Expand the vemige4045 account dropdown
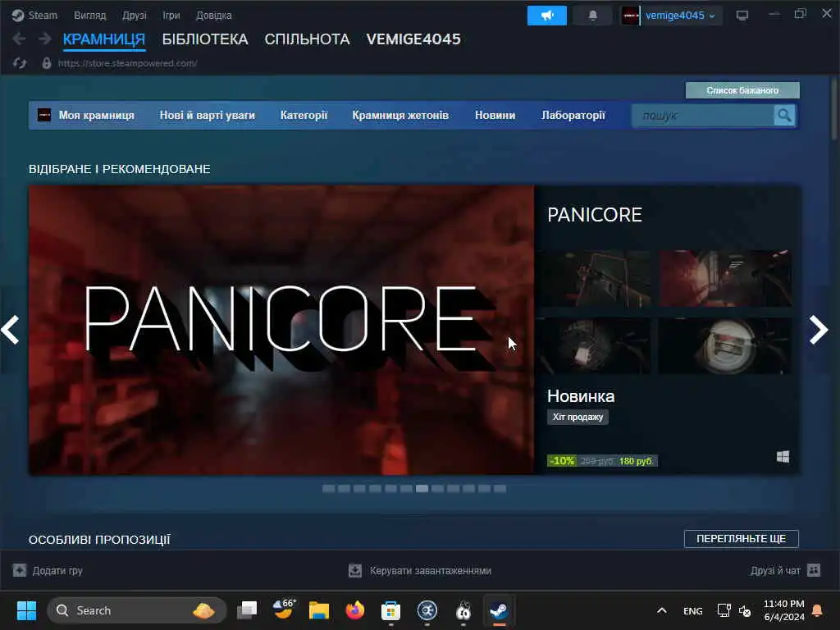The width and height of the screenshot is (840, 630). pos(679,16)
